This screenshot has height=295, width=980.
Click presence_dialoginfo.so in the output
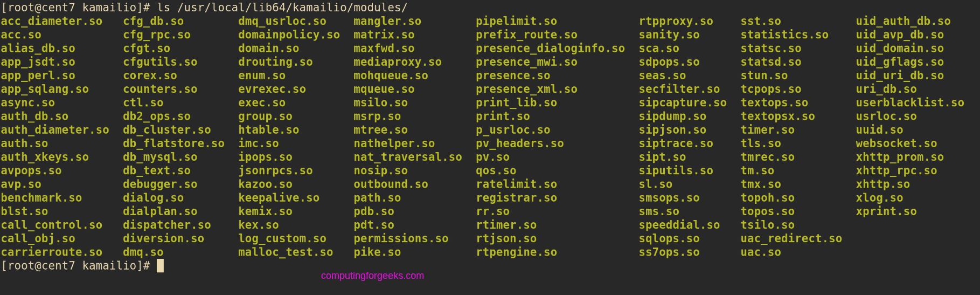click(551, 49)
